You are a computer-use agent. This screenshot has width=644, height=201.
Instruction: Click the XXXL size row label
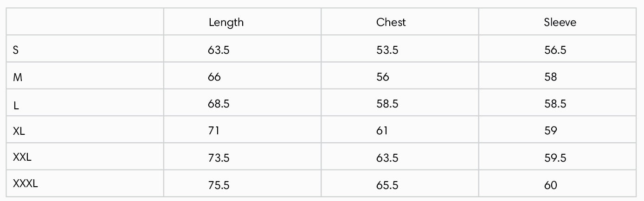click(x=26, y=184)
